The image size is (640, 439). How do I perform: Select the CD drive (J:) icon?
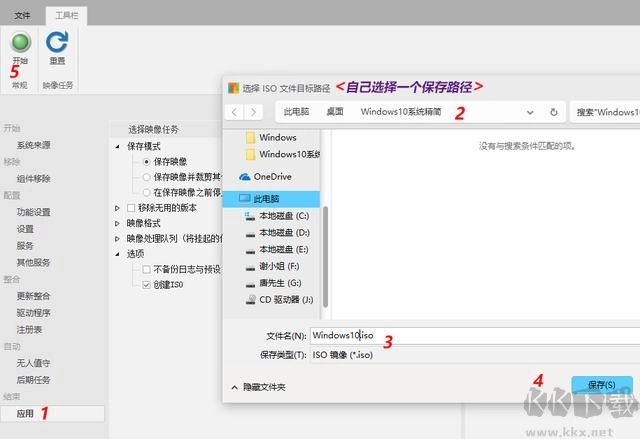(250, 299)
